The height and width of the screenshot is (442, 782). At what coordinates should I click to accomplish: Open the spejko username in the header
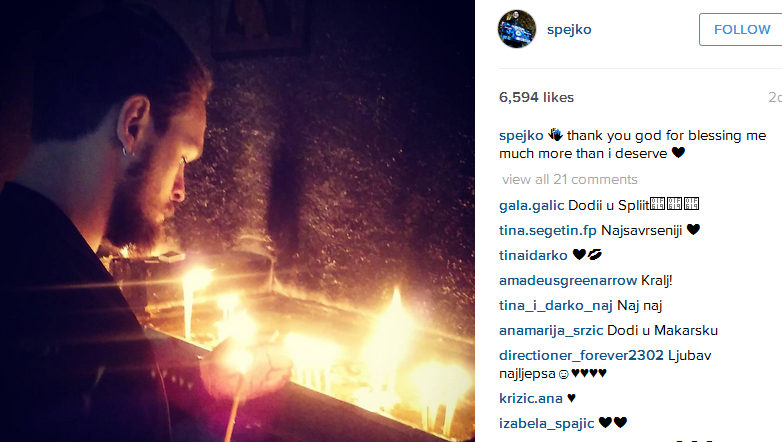tap(569, 29)
